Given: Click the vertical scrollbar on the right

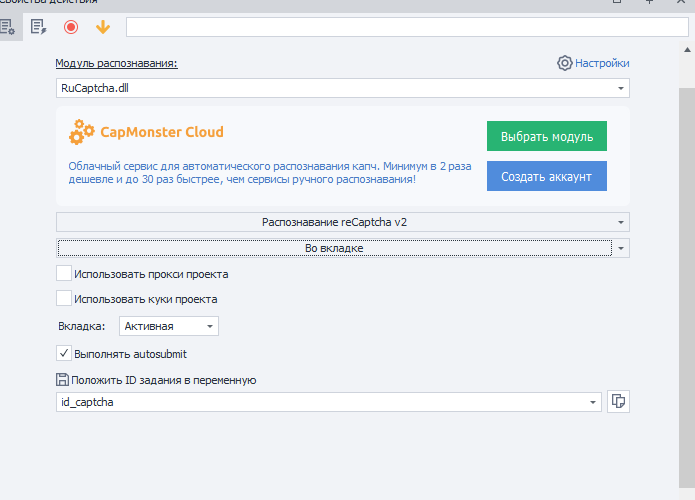Looking at the screenshot, I should [686, 250].
